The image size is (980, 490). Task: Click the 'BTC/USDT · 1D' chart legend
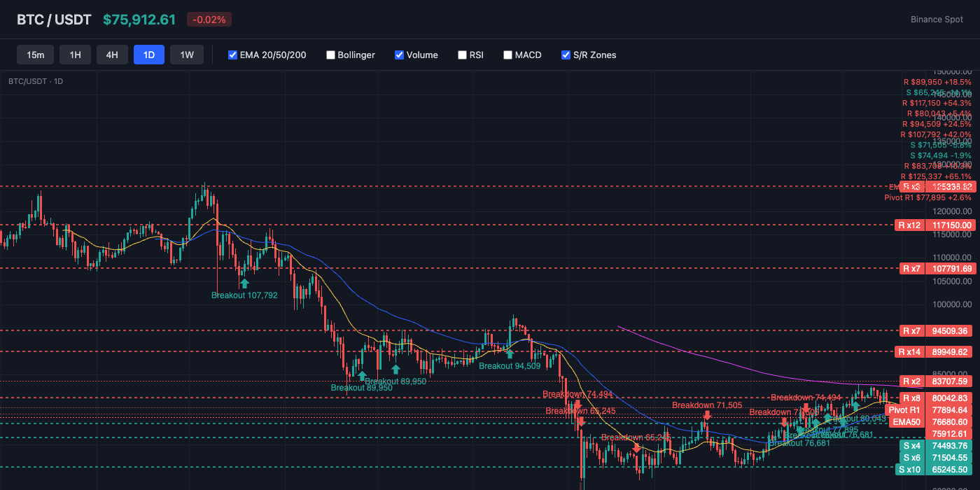point(36,81)
